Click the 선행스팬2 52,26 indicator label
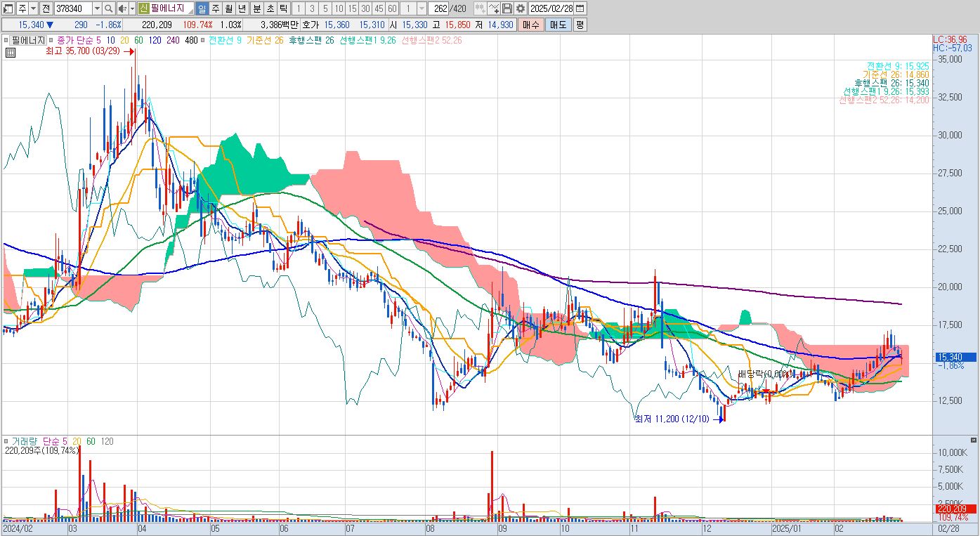 tap(431, 40)
